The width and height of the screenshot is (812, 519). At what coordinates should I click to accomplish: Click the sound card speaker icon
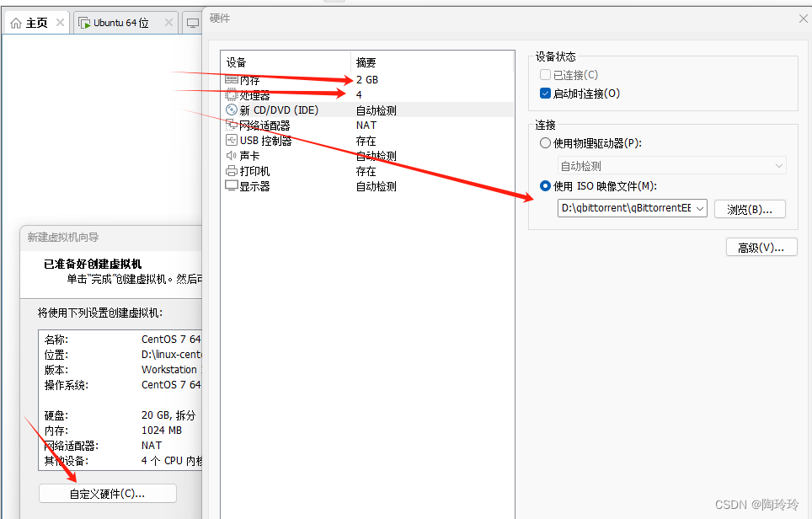point(232,155)
